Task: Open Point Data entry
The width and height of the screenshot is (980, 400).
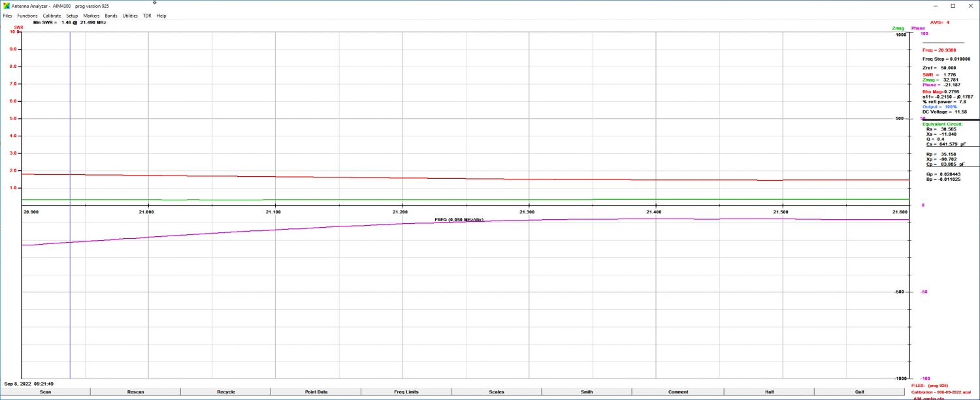Action: click(316, 392)
